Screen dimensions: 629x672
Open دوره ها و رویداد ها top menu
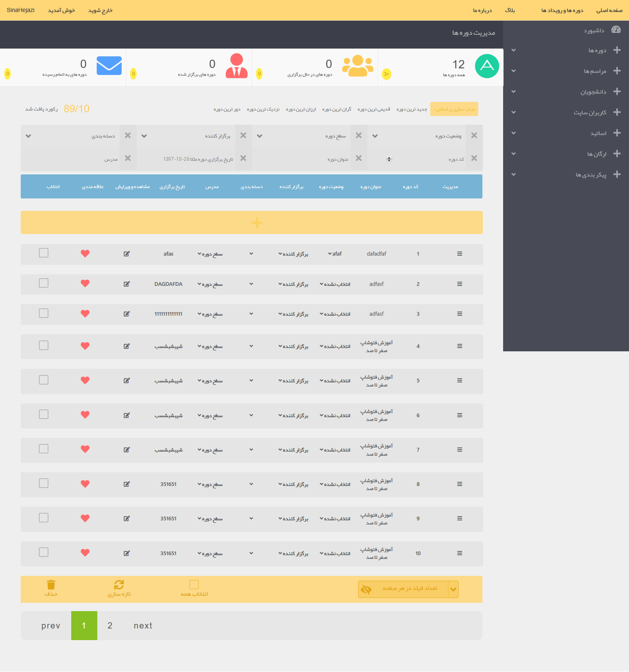562,10
